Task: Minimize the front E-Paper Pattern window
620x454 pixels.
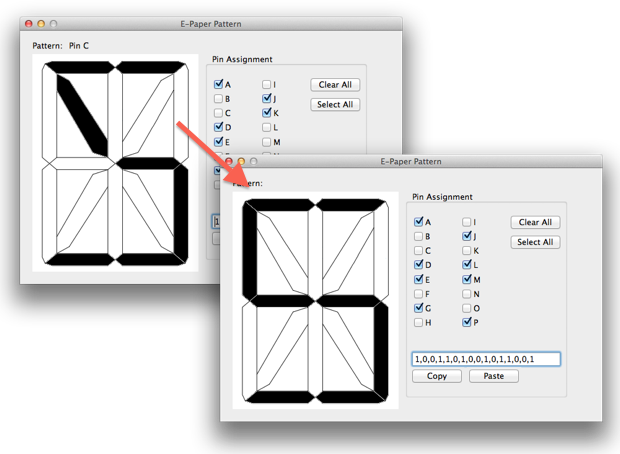Action: (x=241, y=161)
